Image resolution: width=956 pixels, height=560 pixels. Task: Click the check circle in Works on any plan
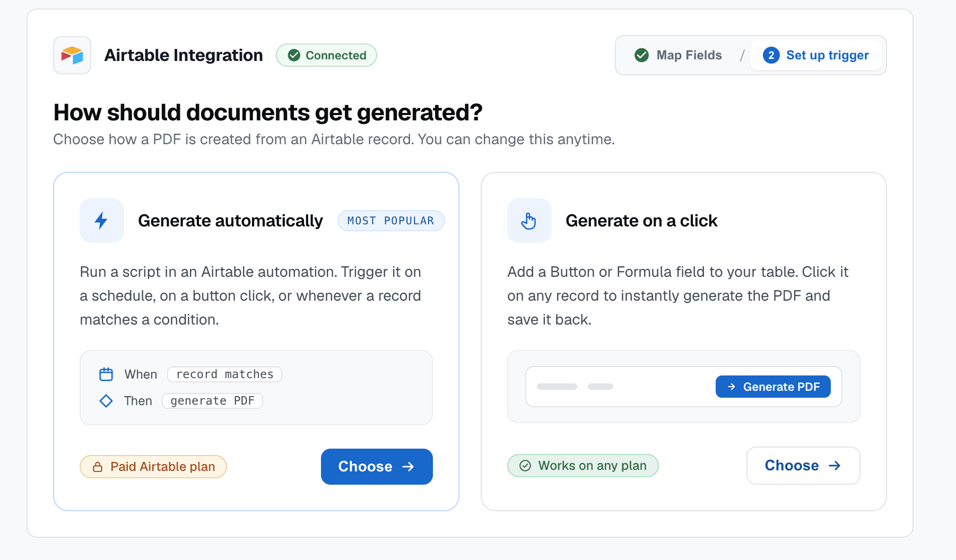tap(525, 466)
